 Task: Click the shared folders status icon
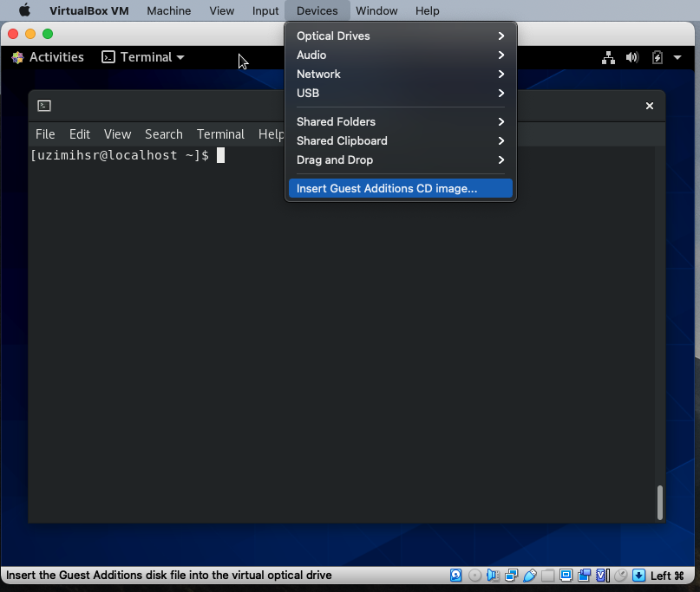(x=547, y=576)
